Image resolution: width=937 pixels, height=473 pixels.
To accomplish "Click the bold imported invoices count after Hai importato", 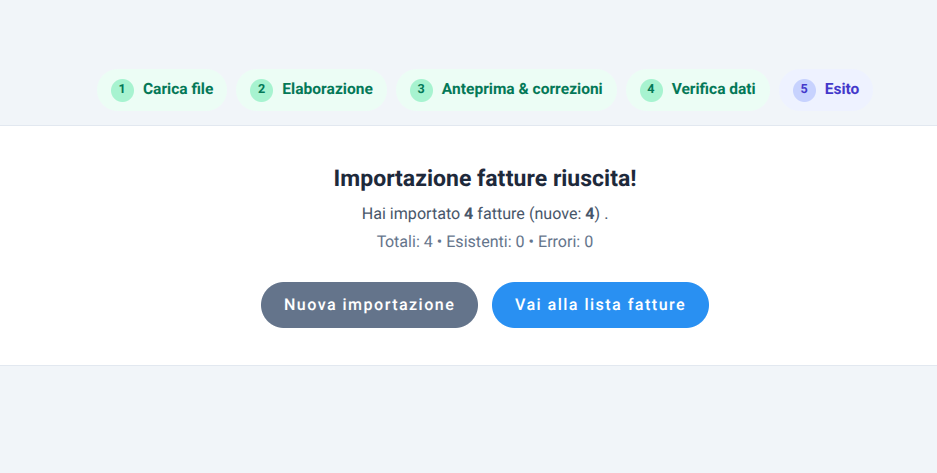I will 469,214.
